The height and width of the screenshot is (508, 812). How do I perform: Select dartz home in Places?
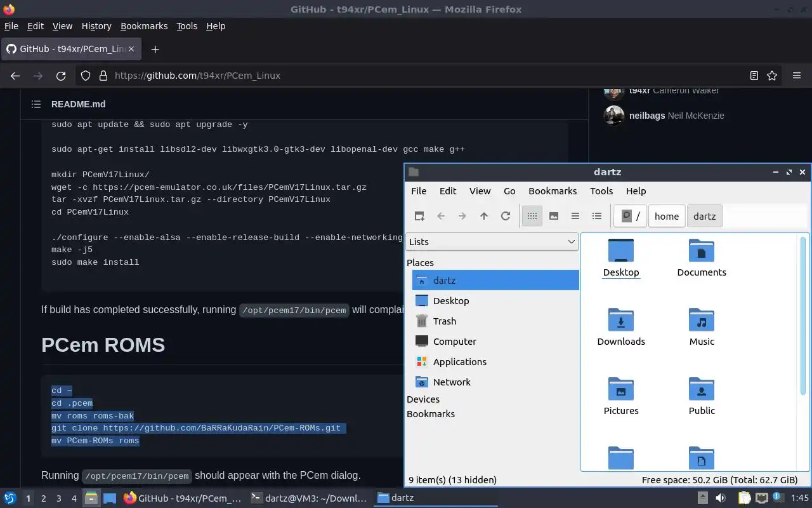click(x=495, y=280)
